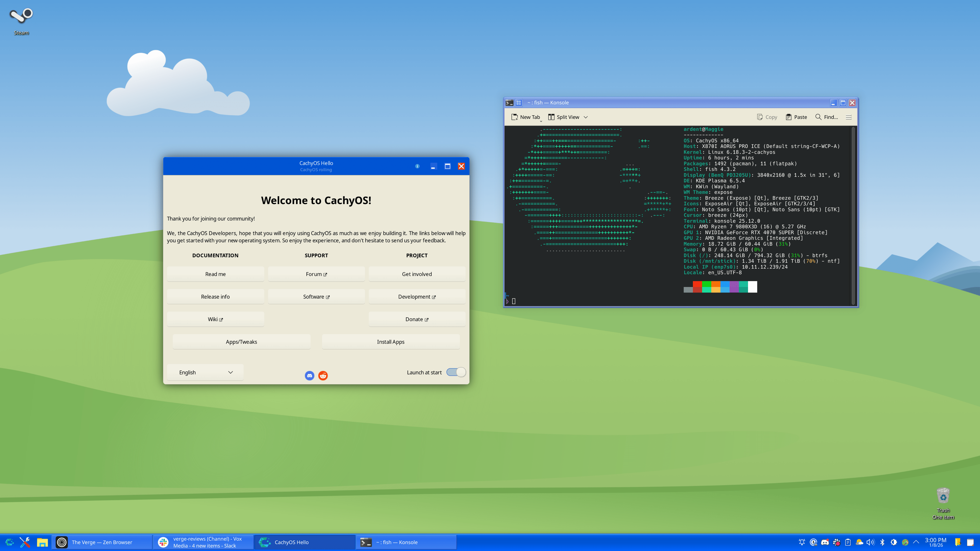Disable the Launch at start toggle

click(456, 372)
